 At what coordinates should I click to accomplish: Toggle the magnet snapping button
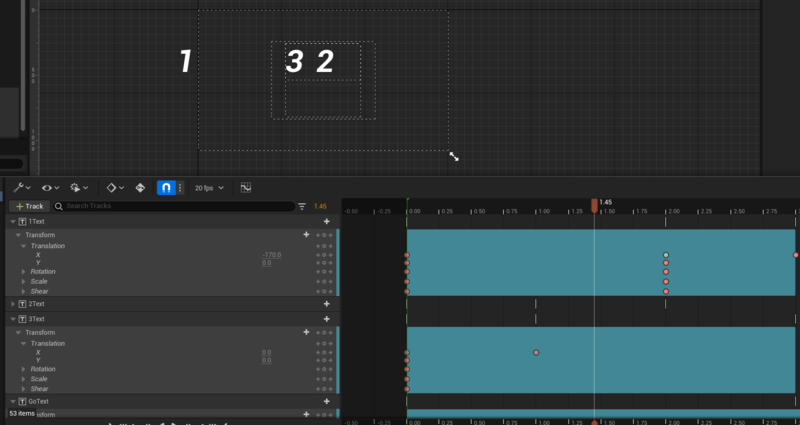point(166,188)
